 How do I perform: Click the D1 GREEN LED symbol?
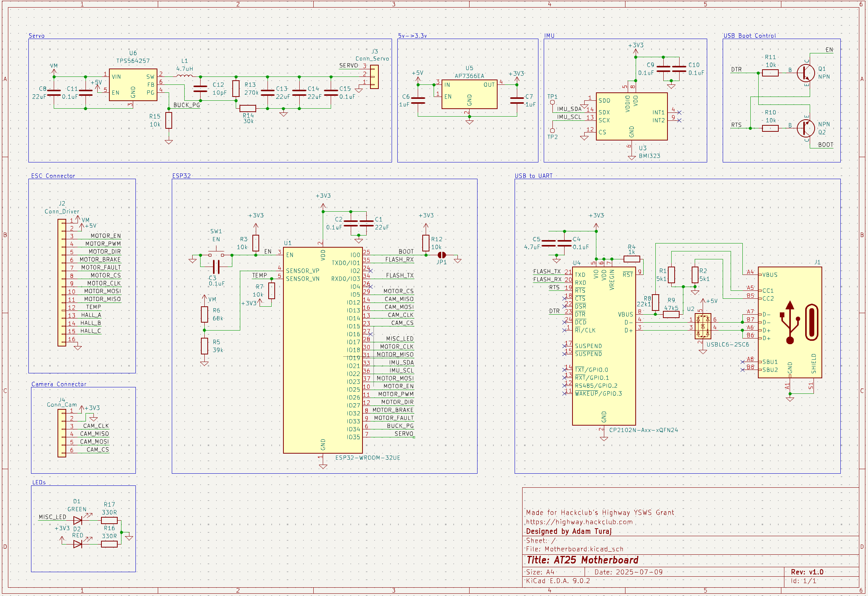[x=78, y=520]
